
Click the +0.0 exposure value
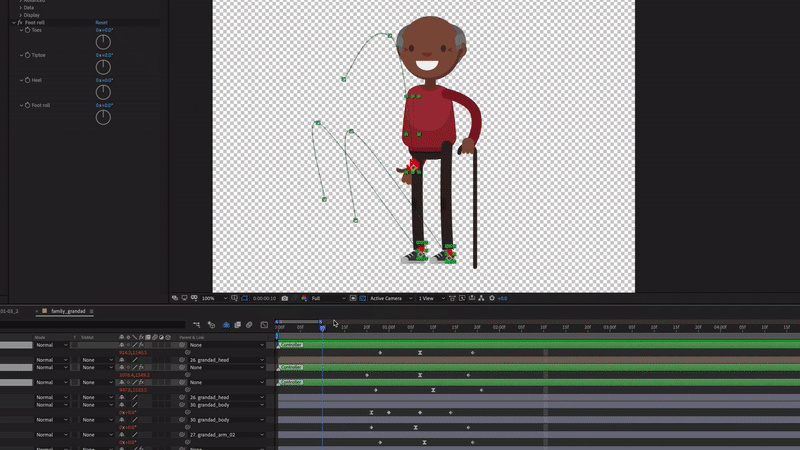click(503, 298)
